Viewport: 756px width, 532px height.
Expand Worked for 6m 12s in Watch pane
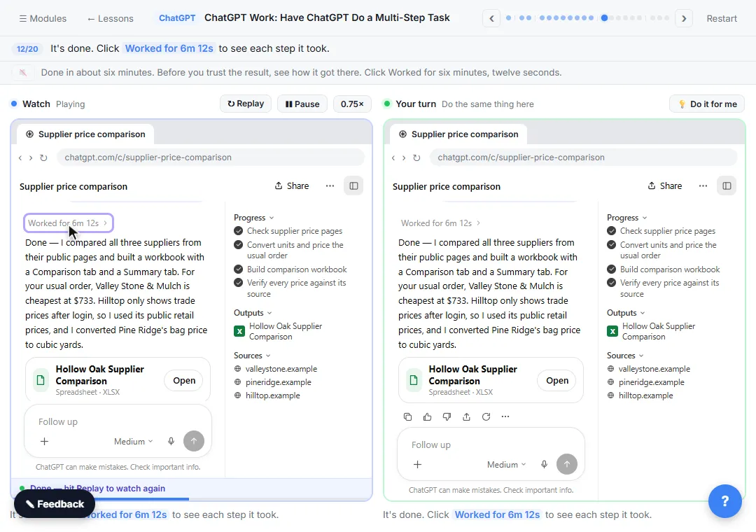pos(68,223)
